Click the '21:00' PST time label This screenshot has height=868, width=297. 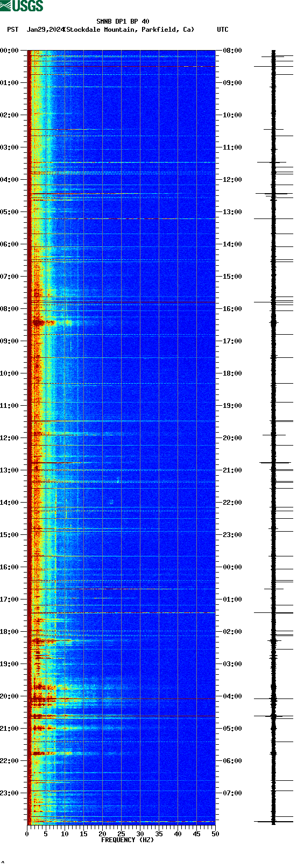[x=9, y=729]
